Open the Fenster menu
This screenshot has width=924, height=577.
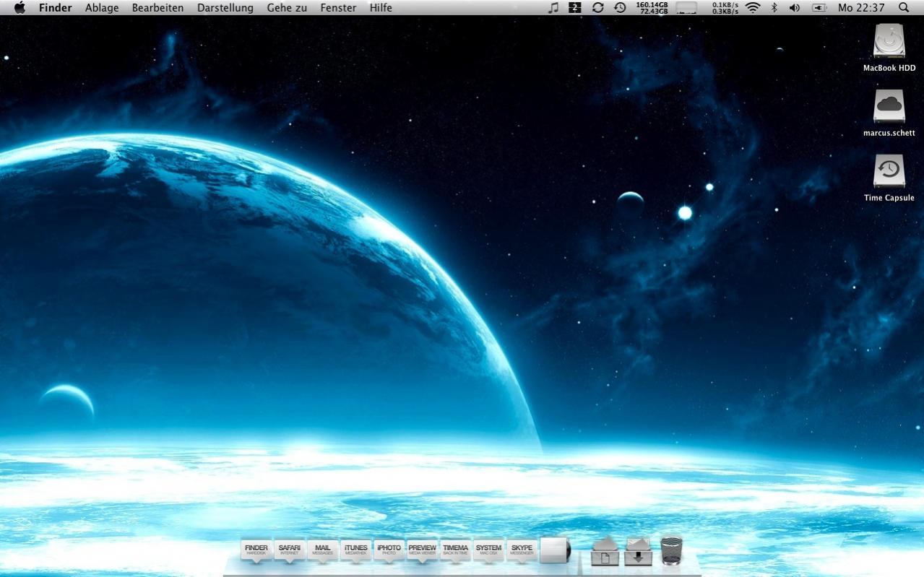click(338, 8)
